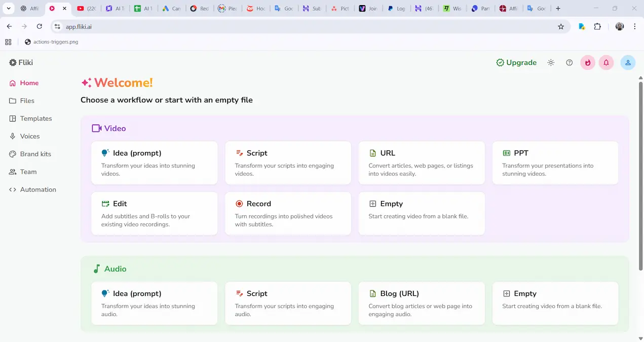Image resolution: width=644 pixels, height=342 pixels.
Task: Click the address bar showing app.fliki.ai
Action: tap(304, 27)
